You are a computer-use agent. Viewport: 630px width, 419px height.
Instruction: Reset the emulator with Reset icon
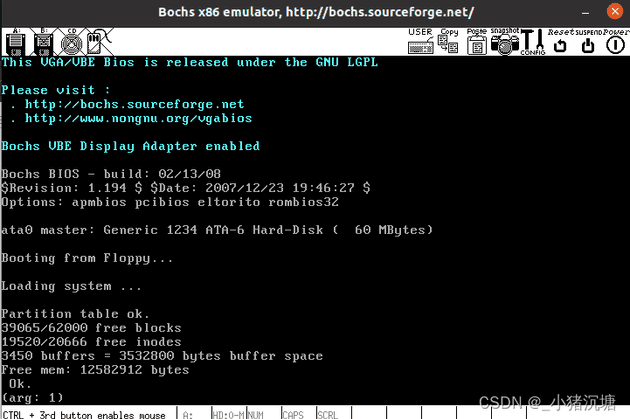pyautogui.click(x=560, y=41)
